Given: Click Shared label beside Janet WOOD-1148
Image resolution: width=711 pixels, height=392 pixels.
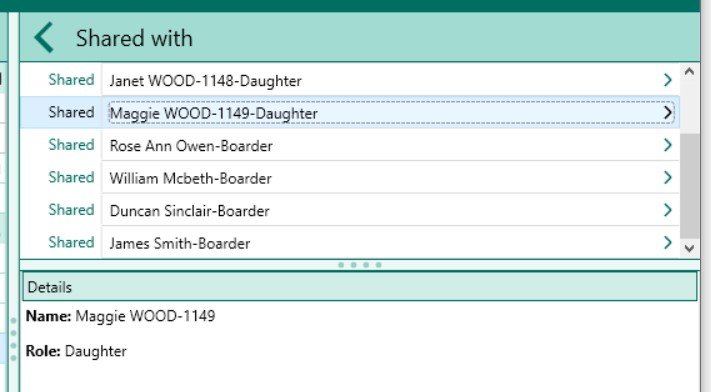Looking at the screenshot, I should 71,80.
